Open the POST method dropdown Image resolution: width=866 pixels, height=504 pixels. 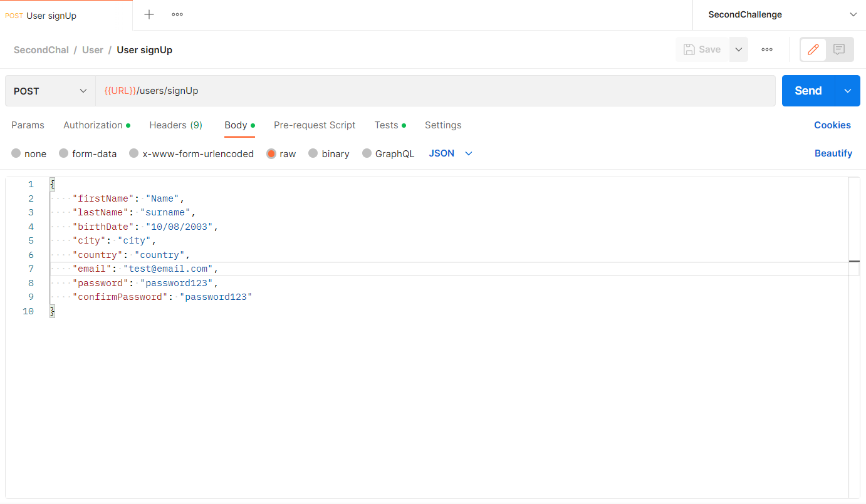[50, 90]
